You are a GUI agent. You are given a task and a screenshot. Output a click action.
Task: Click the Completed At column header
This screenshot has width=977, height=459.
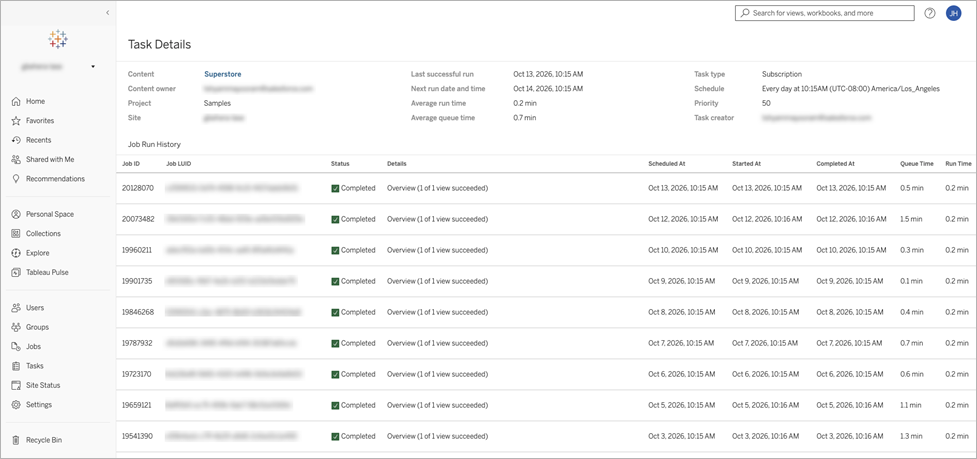[x=836, y=164]
